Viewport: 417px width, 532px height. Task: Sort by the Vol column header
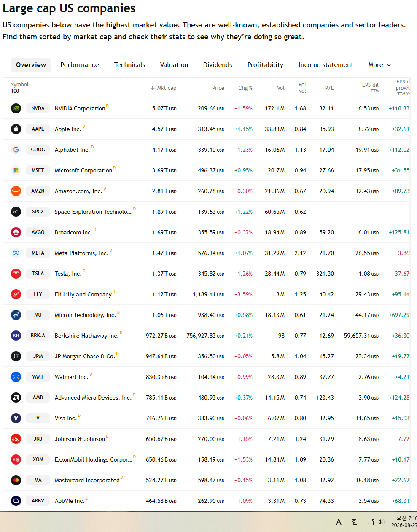coord(281,88)
